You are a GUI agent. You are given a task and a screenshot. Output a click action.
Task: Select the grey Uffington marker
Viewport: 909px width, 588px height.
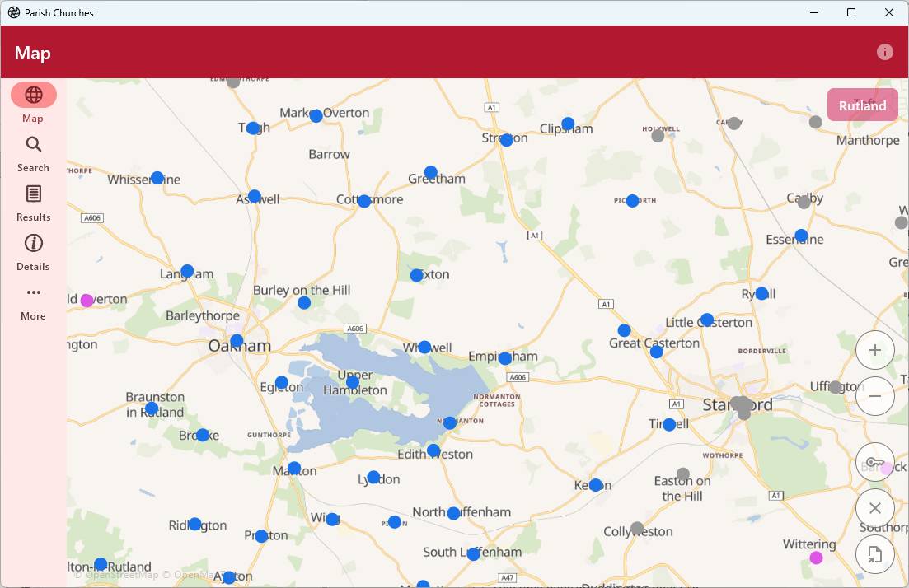coord(836,387)
